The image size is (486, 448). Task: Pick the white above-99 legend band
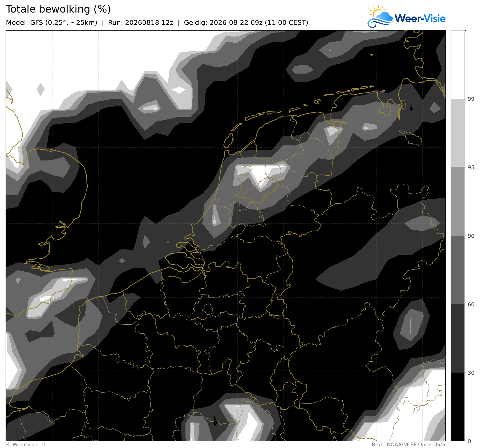point(458,64)
